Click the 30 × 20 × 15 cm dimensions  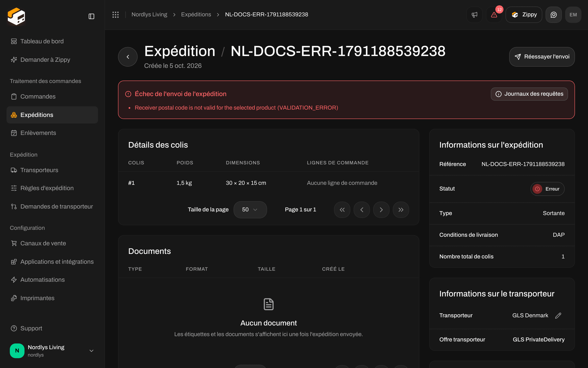point(246,183)
